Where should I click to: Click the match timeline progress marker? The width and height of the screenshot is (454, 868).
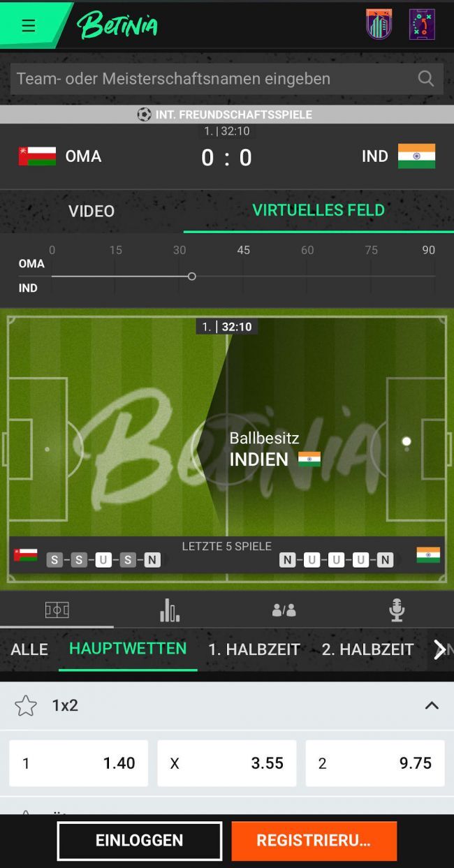(191, 277)
